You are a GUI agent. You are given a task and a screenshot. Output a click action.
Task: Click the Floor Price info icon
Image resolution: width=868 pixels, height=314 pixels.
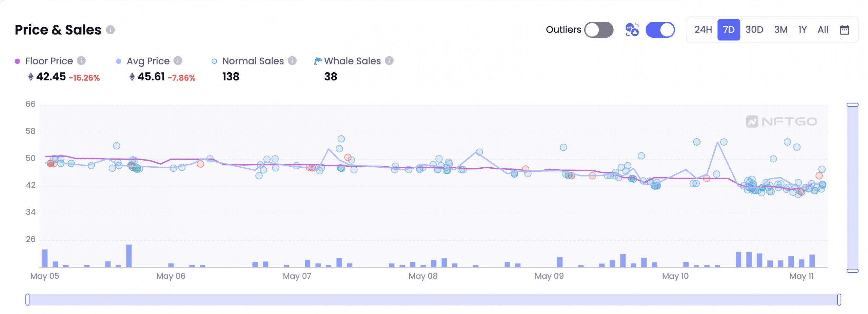(x=81, y=61)
